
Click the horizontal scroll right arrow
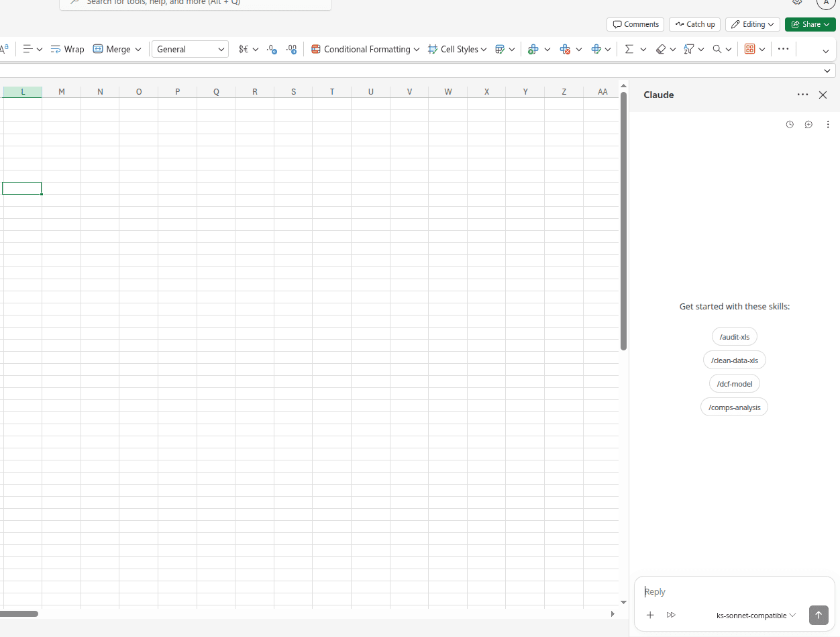pyautogui.click(x=613, y=614)
